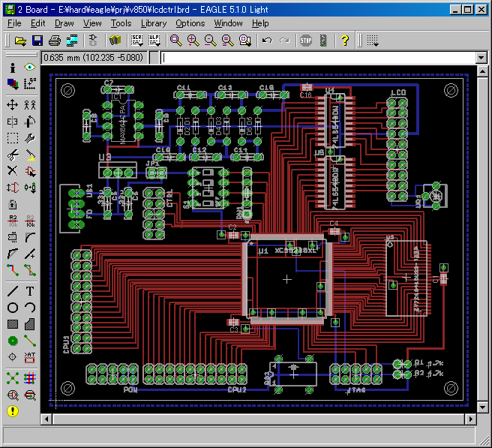Viewport: 492px width, 448px height.
Task: Redo the last undone action
Action: tap(284, 41)
